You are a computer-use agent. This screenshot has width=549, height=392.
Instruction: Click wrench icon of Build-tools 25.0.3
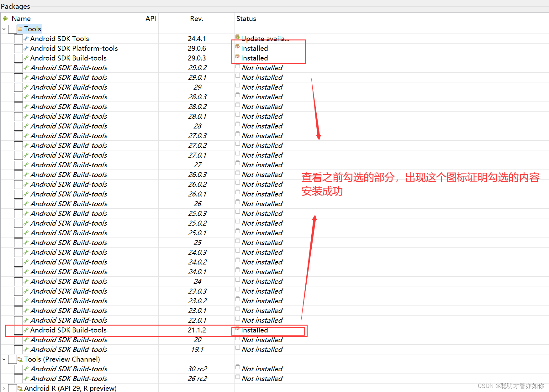pyautogui.click(x=26, y=213)
